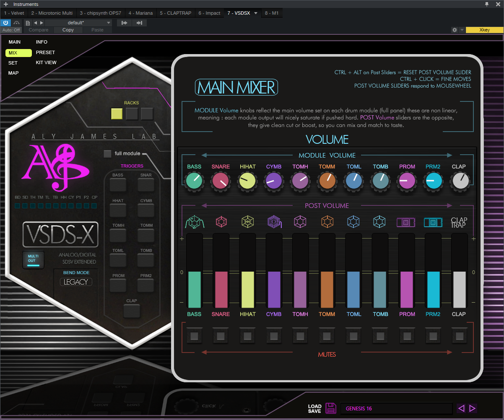
Task: Click the TOMB post volume module icon
Action: [380, 222]
